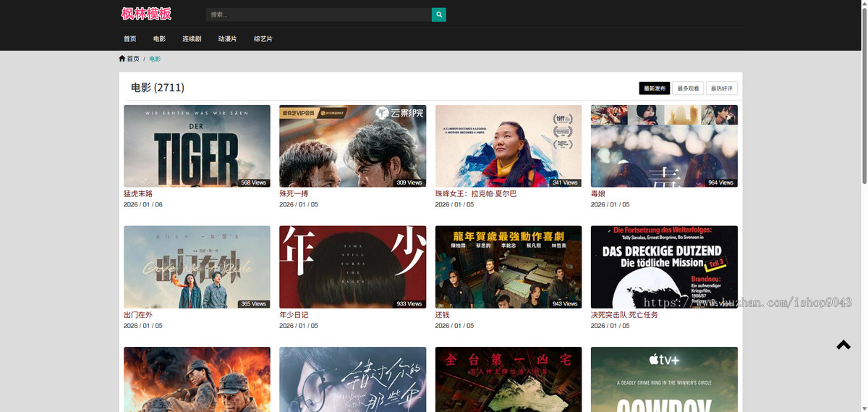Click the 年少日记 title link
The height and width of the screenshot is (412, 868).
coord(294,315)
